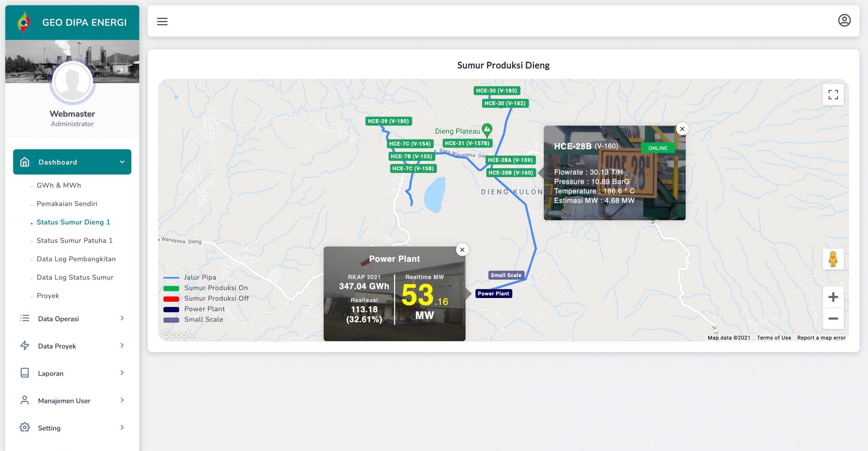Click the Estimasi MW 4.68 MW reading
Image resolution: width=868 pixels, height=451 pixels.
(594, 200)
